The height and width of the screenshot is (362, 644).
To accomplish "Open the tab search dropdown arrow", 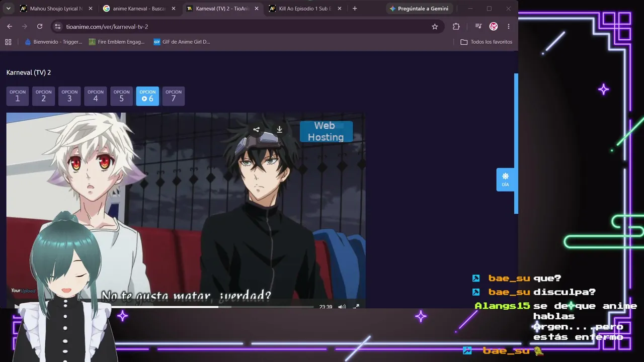I will (8, 9).
